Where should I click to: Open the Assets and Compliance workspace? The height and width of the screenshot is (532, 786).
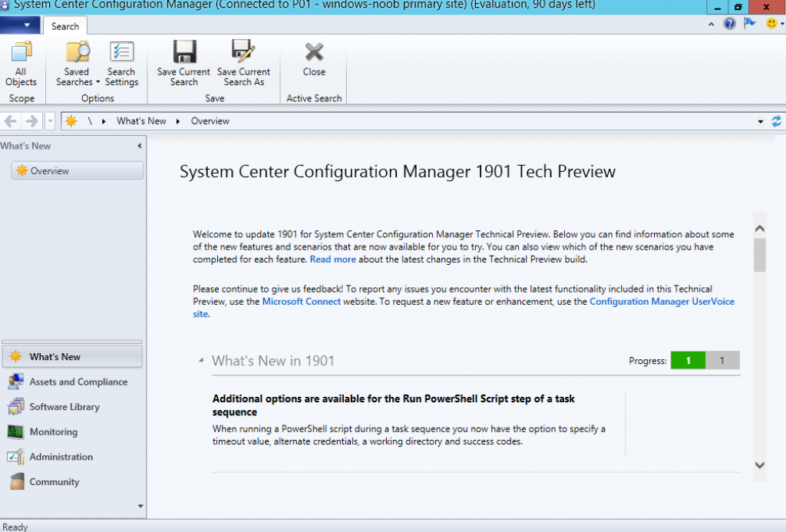pyautogui.click(x=72, y=382)
